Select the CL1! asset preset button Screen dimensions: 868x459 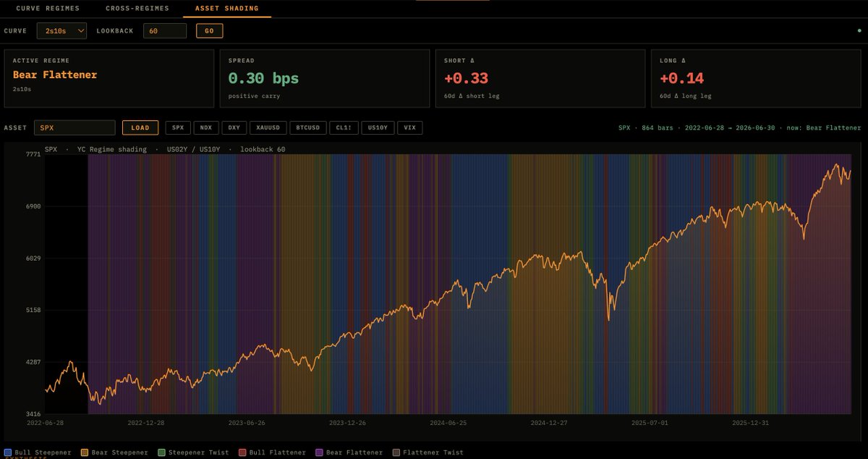(x=344, y=127)
